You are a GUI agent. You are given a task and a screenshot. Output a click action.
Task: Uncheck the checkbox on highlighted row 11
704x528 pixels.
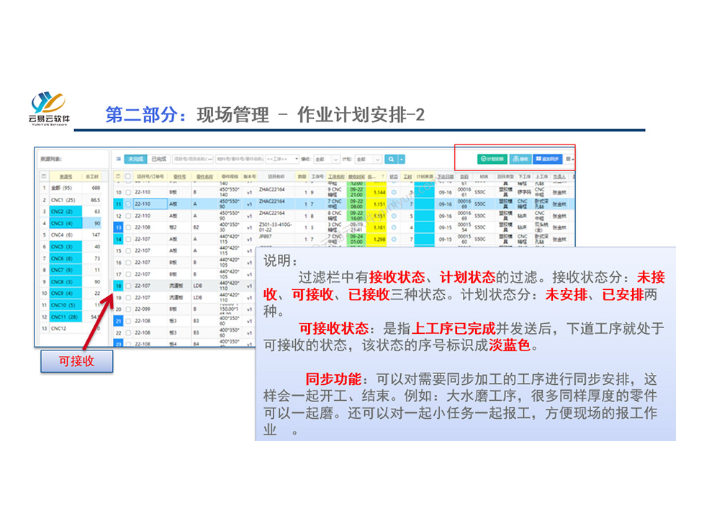128,204
